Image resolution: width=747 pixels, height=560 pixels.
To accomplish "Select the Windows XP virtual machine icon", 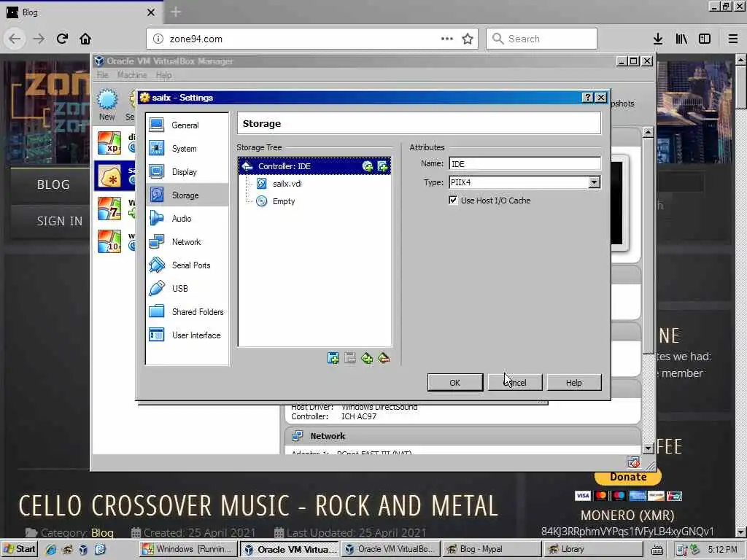I will point(109,144).
